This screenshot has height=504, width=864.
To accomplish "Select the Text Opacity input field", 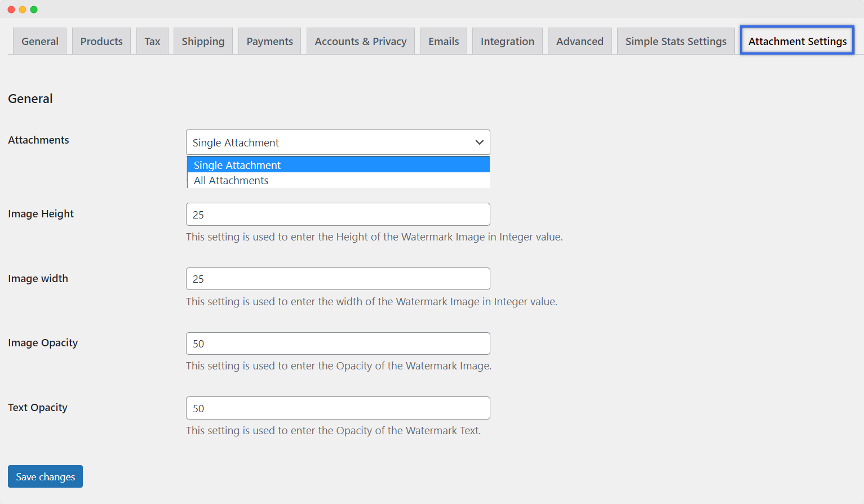I will [x=338, y=408].
